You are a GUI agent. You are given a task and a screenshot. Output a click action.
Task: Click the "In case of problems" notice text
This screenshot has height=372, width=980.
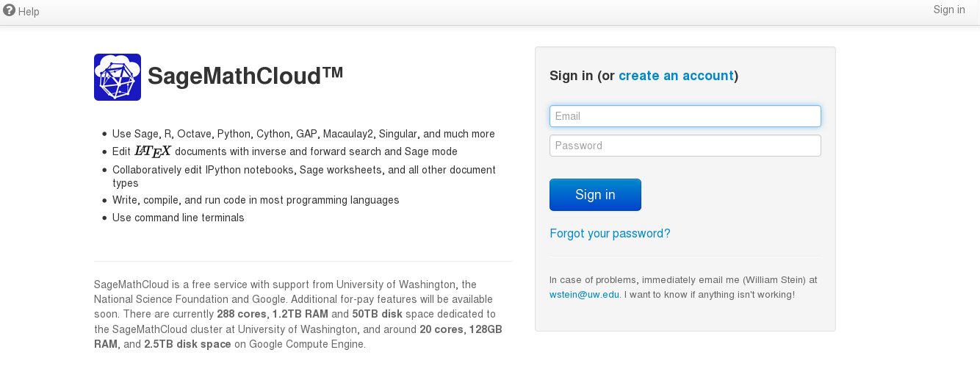[x=683, y=280]
